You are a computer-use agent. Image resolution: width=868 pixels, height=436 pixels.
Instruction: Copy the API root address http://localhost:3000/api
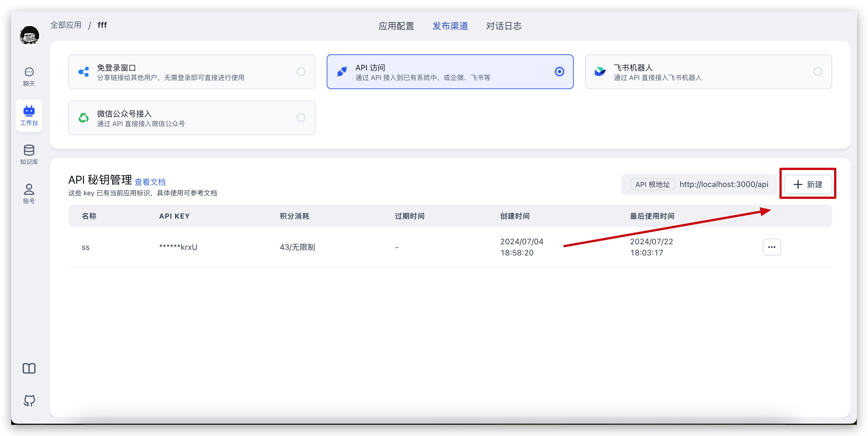(723, 184)
